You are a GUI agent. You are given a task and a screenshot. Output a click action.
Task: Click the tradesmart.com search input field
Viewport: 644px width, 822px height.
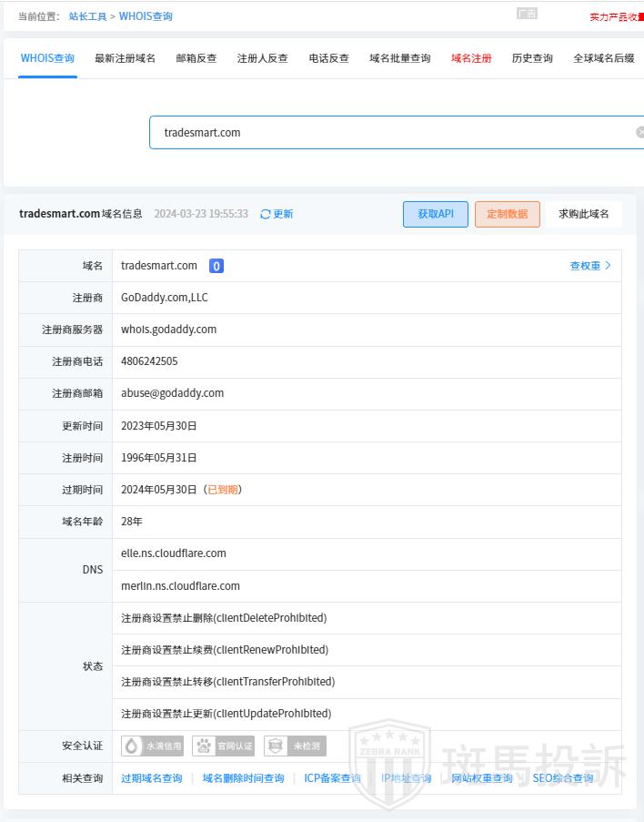coord(391,132)
